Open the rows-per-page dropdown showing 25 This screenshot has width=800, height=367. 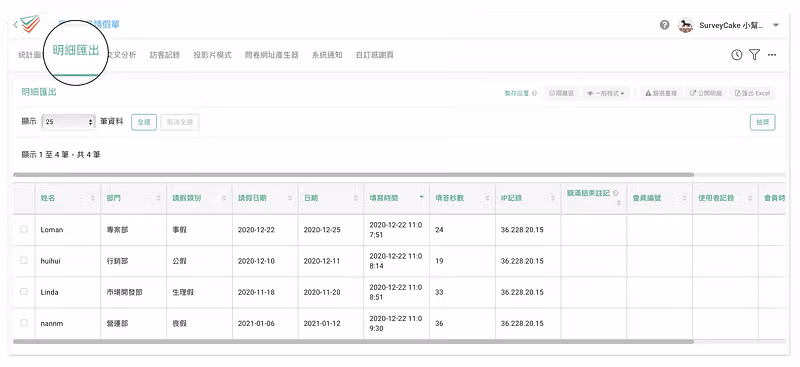click(x=68, y=122)
